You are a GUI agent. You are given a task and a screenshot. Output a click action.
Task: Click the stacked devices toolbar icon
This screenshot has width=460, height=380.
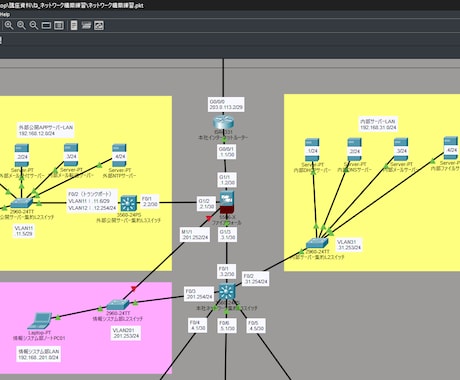(86, 25)
